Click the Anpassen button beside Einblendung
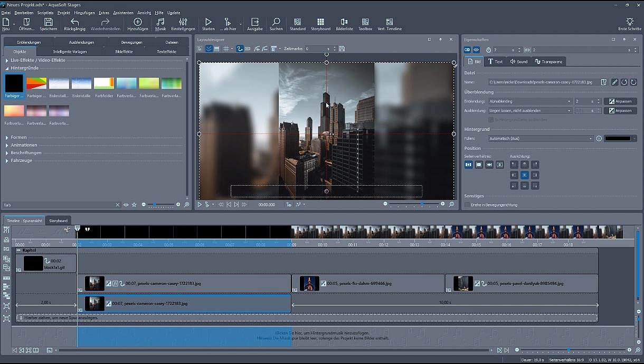Image resolution: width=644 pixels, height=364 pixels. click(x=620, y=101)
